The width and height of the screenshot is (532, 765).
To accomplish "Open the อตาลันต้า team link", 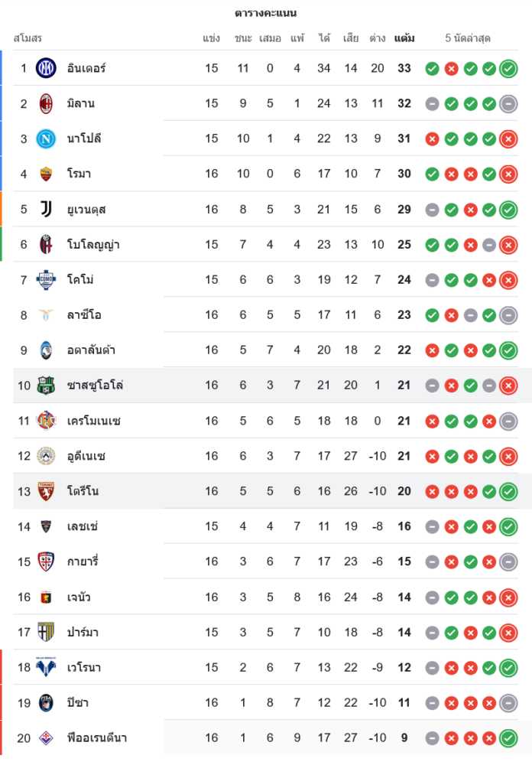I will (x=91, y=350).
